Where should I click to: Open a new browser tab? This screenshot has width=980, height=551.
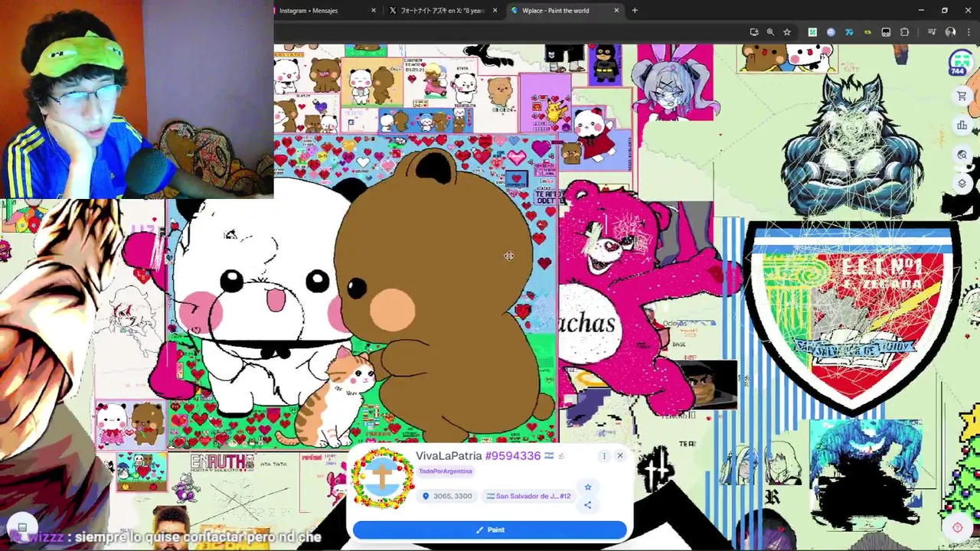(x=635, y=11)
